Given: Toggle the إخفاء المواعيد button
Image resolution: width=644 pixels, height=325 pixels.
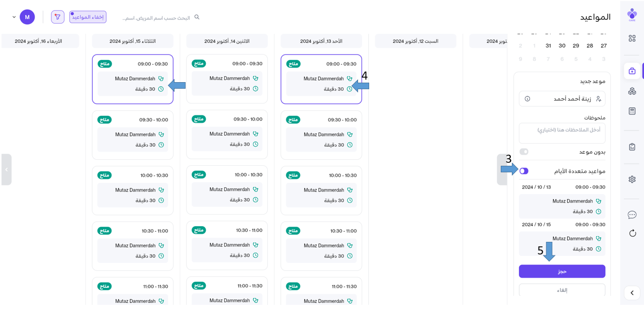Looking at the screenshot, I should click(x=88, y=17).
